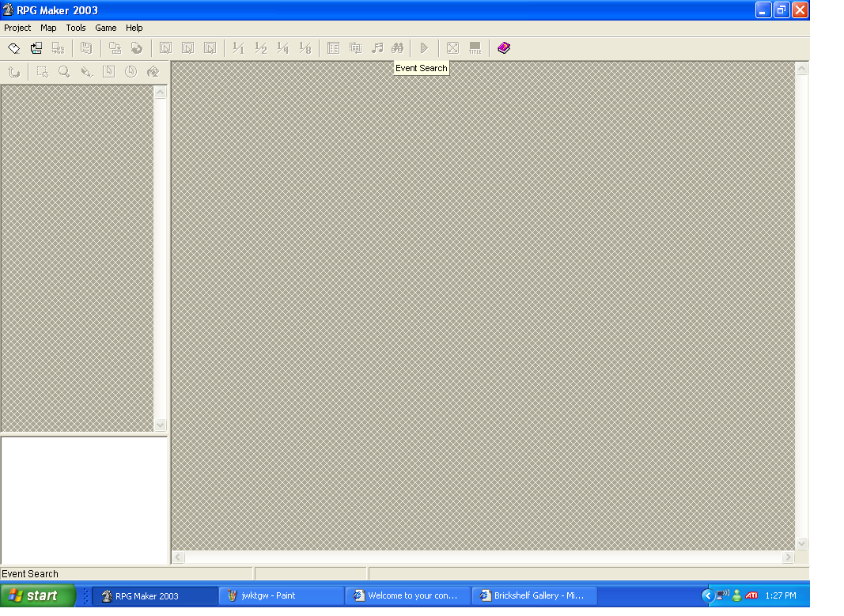Open the Resource Manager icon
Image resolution: width=844 pixels, height=616 pixels.
(x=355, y=48)
